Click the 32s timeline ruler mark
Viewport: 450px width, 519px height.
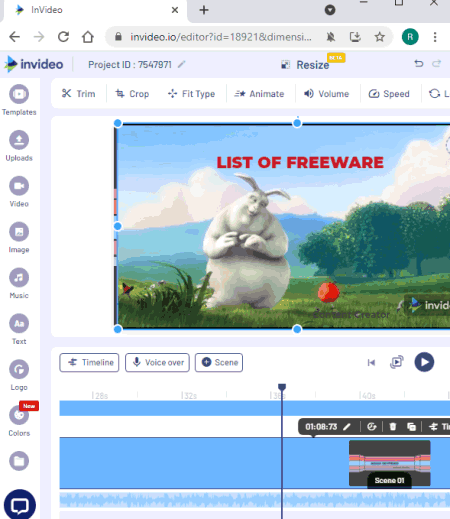point(189,396)
